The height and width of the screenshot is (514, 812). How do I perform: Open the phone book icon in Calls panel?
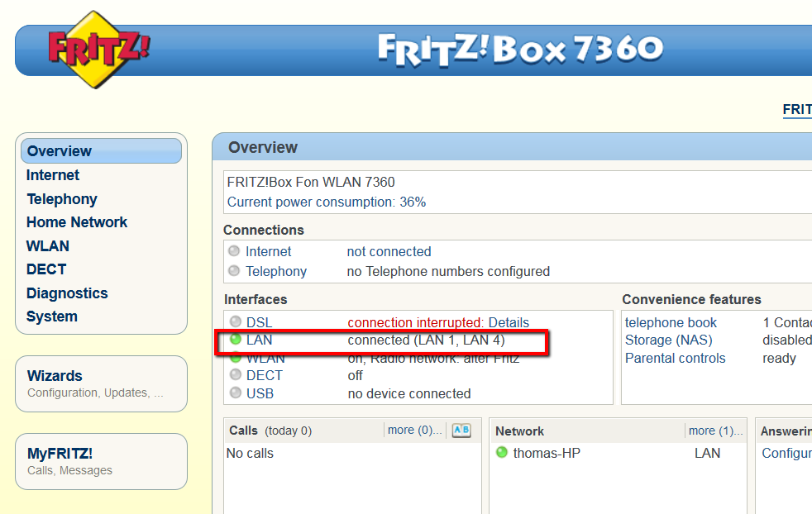[461, 431]
